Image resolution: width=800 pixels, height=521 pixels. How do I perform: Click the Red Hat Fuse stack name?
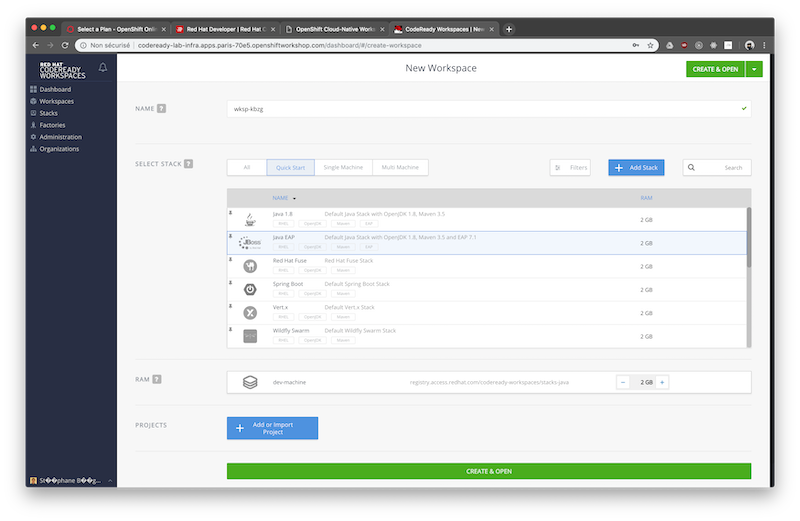[290, 261]
